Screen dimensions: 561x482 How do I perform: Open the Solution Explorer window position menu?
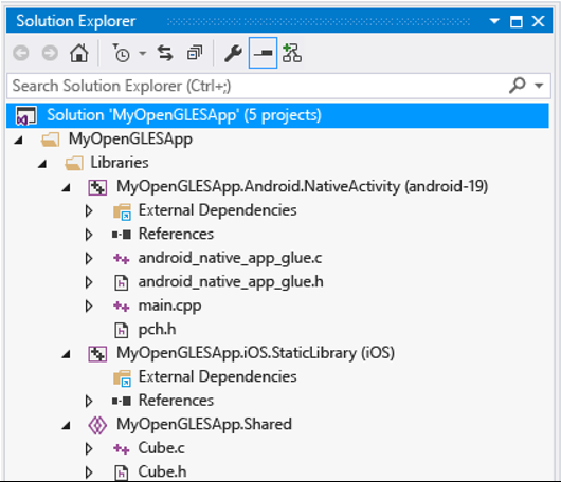[x=494, y=21]
